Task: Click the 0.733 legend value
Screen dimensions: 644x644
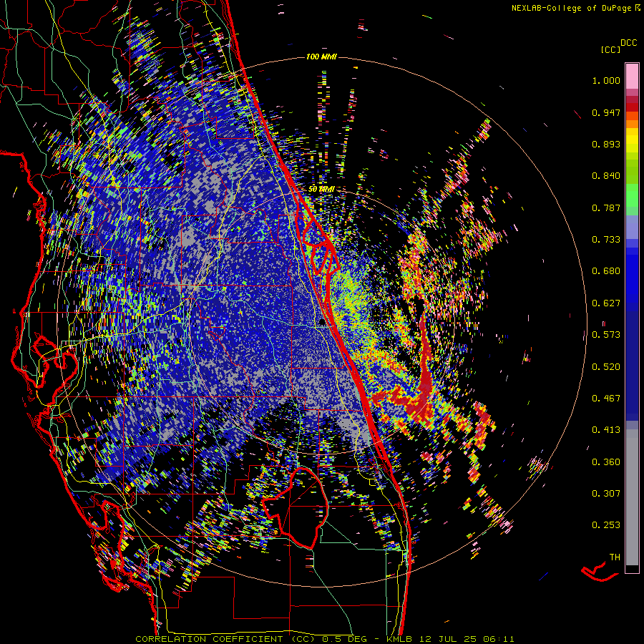Action: pyautogui.click(x=606, y=240)
